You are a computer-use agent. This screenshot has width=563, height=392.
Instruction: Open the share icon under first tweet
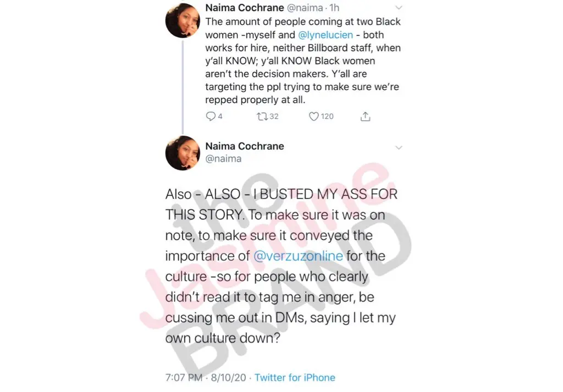click(x=365, y=117)
